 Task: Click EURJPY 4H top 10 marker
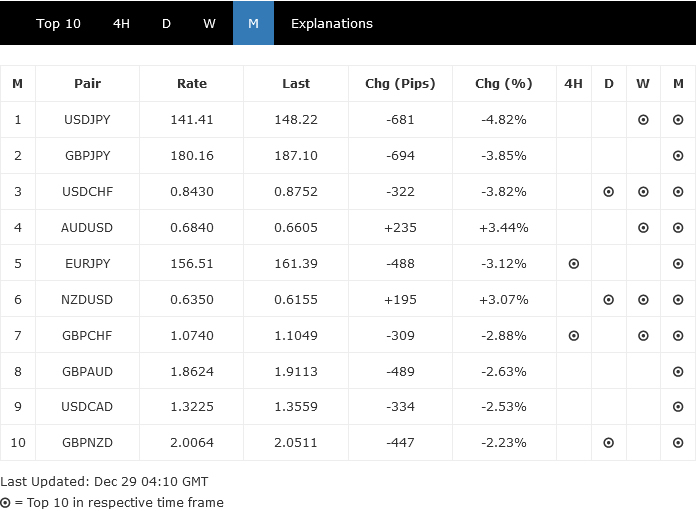pos(573,264)
